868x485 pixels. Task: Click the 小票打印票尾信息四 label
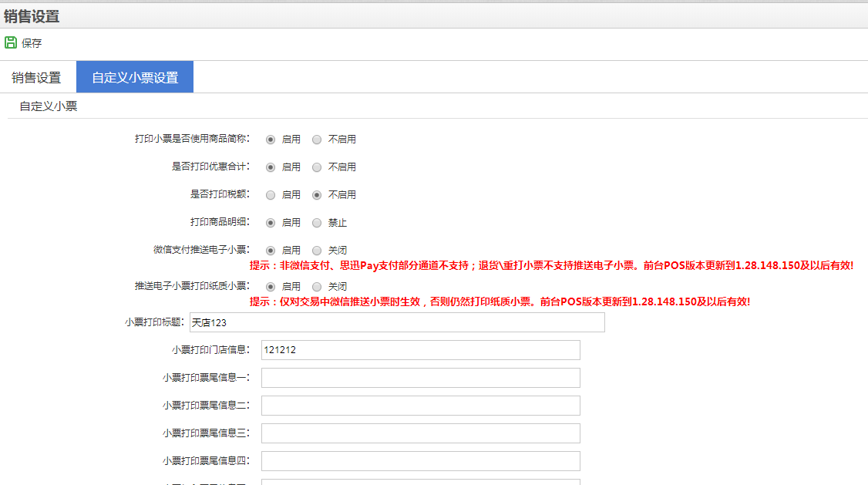[206, 460]
